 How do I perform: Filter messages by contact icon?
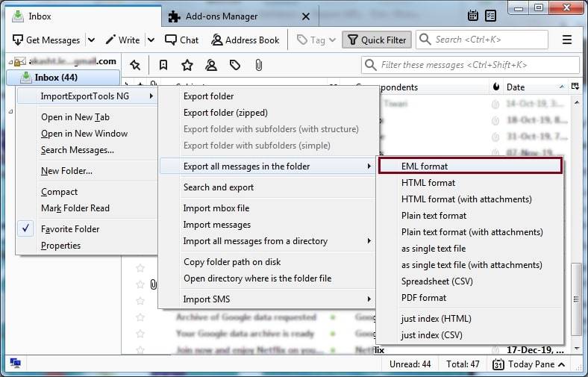coord(211,65)
